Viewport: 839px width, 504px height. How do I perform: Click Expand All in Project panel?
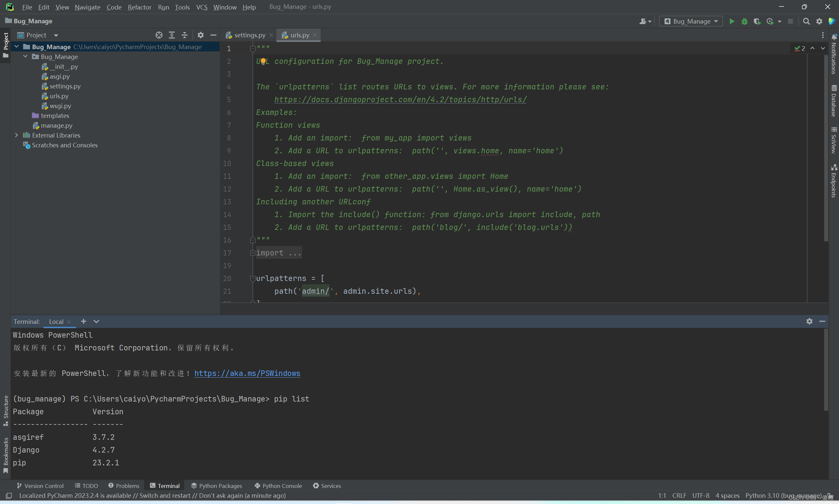172,35
